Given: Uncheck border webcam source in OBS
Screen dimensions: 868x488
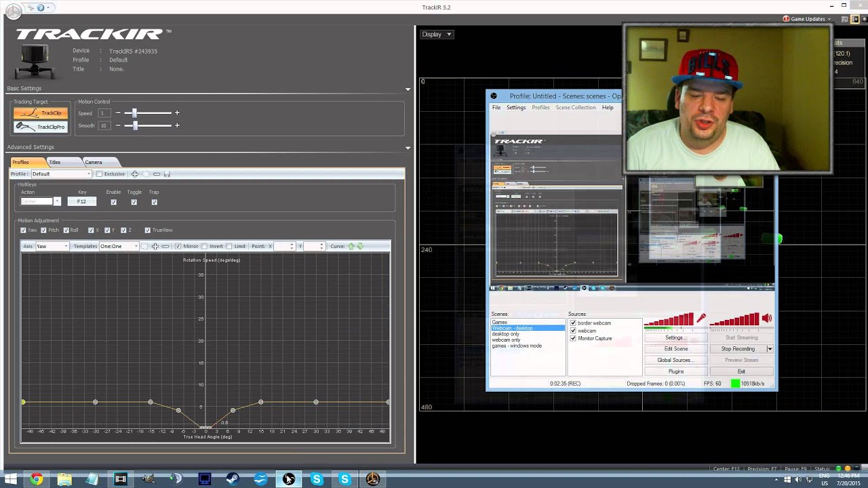Looking at the screenshot, I should coord(573,323).
